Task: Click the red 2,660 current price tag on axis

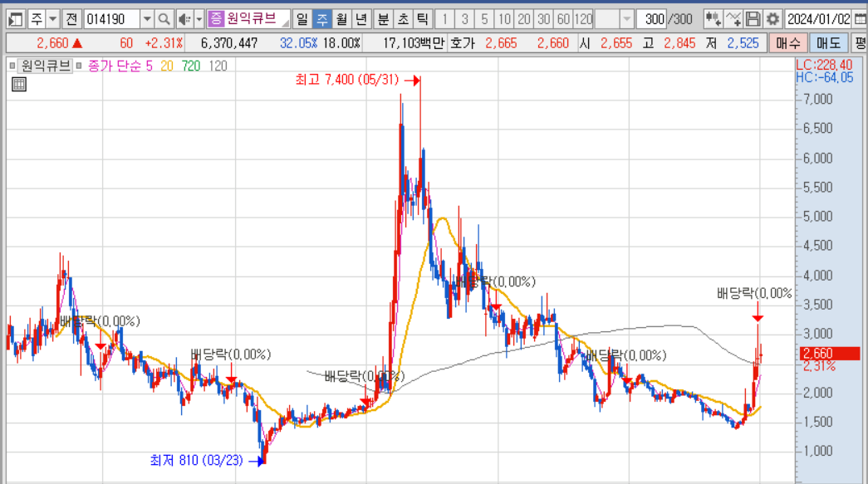Action: click(x=830, y=353)
